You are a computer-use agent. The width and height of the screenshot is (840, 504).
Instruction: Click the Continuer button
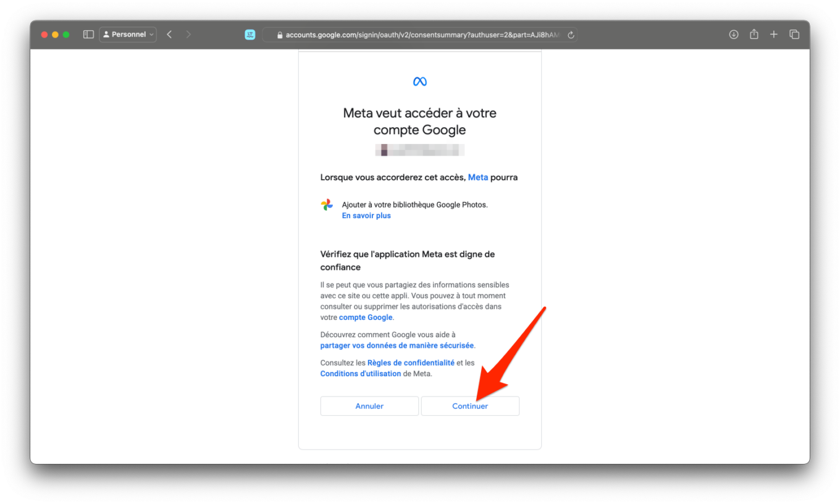pos(470,406)
